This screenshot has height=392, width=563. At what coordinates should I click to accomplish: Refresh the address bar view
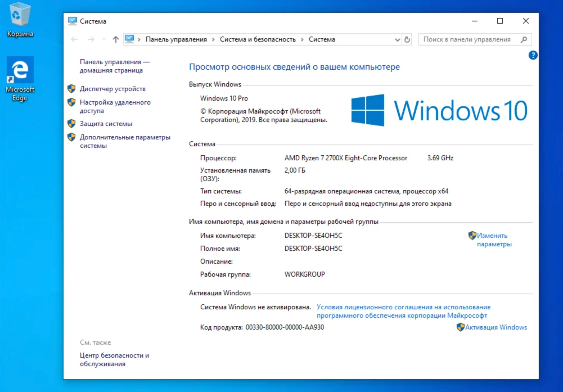407,39
